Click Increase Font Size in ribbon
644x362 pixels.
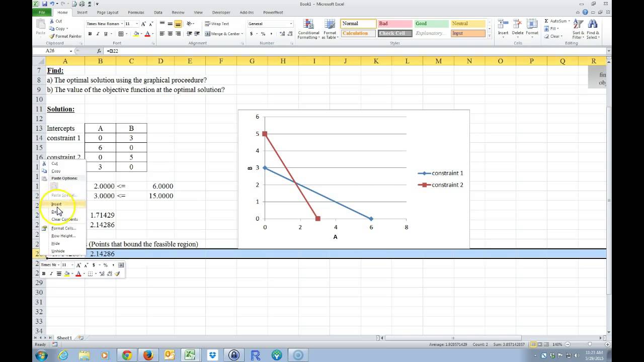tap(143, 24)
